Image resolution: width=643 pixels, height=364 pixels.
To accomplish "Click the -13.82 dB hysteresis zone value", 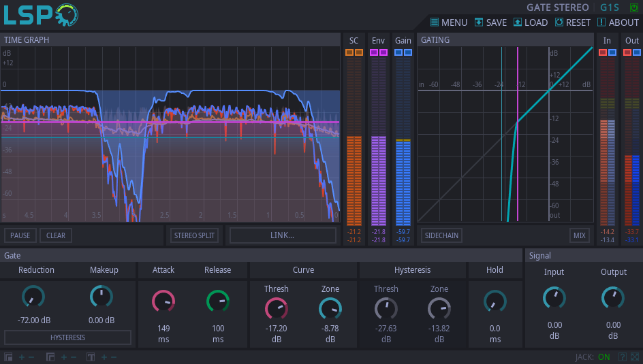I will pos(439,333).
